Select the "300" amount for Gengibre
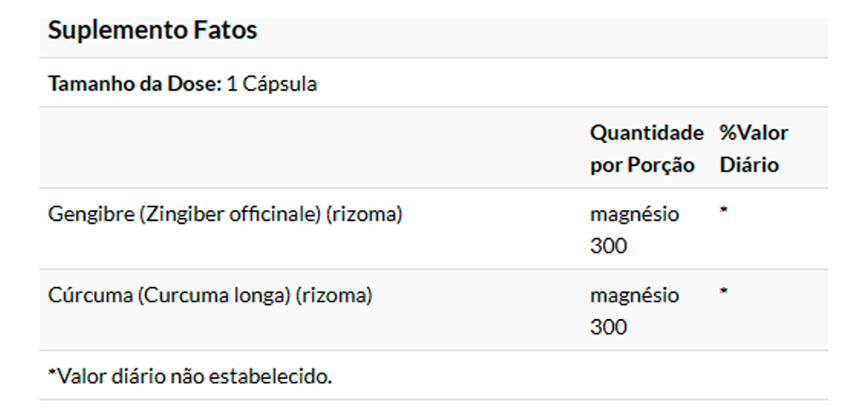The image size is (868, 419). [608, 246]
